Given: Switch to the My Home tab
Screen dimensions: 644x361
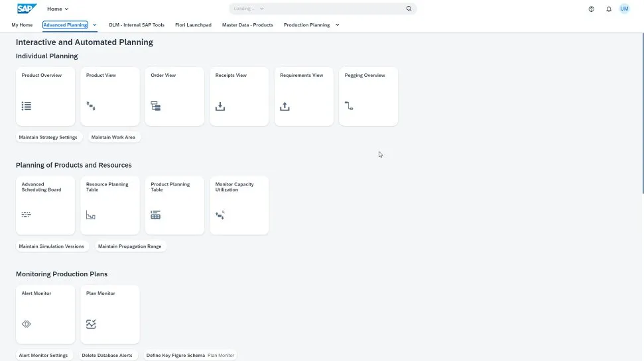Looking at the screenshot, I should coord(22,25).
